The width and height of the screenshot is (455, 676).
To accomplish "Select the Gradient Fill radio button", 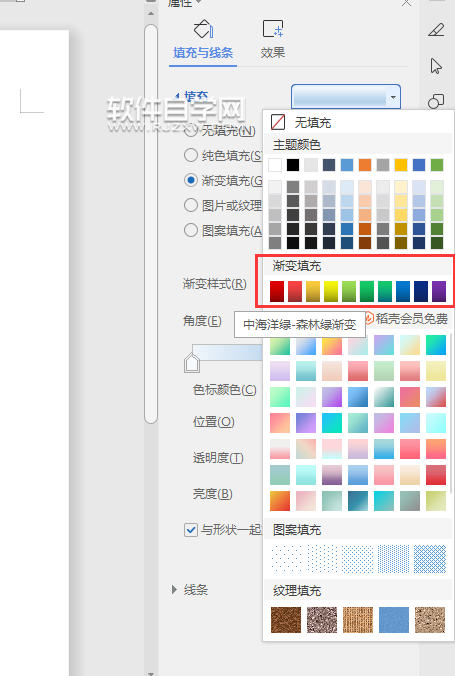I will point(191,180).
